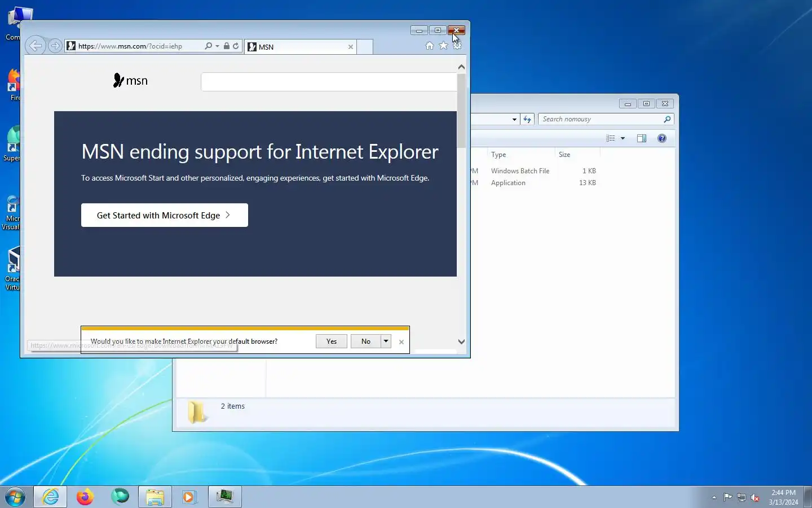Answer Yes to default browser prompt
Image resolution: width=812 pixels, height=508 pixels.
click(332, 341)
